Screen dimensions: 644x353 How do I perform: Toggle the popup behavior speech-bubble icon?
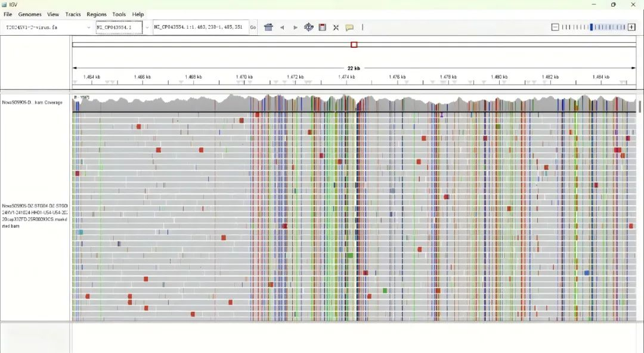[349, 27]
